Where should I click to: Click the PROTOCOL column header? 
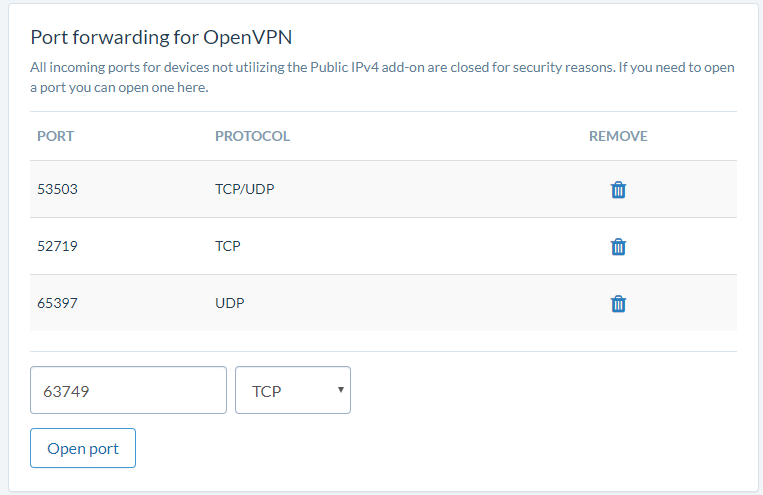click(252, 136)
